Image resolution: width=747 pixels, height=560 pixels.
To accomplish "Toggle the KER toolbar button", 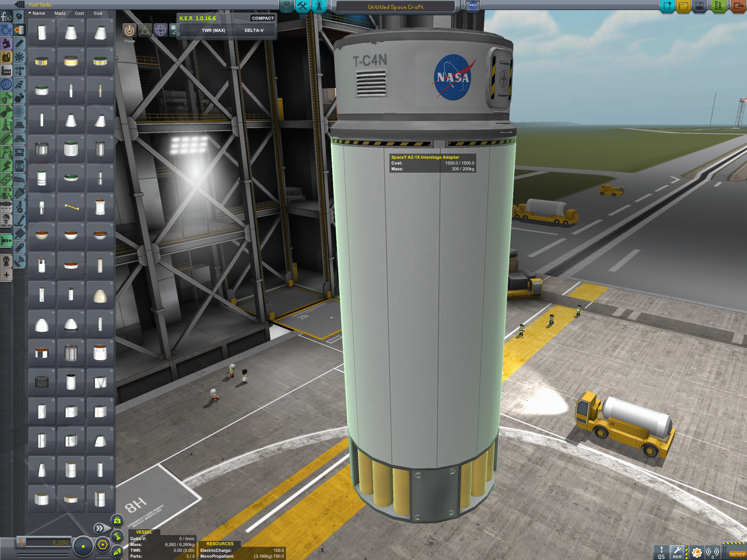I will [x=677, y=553].
